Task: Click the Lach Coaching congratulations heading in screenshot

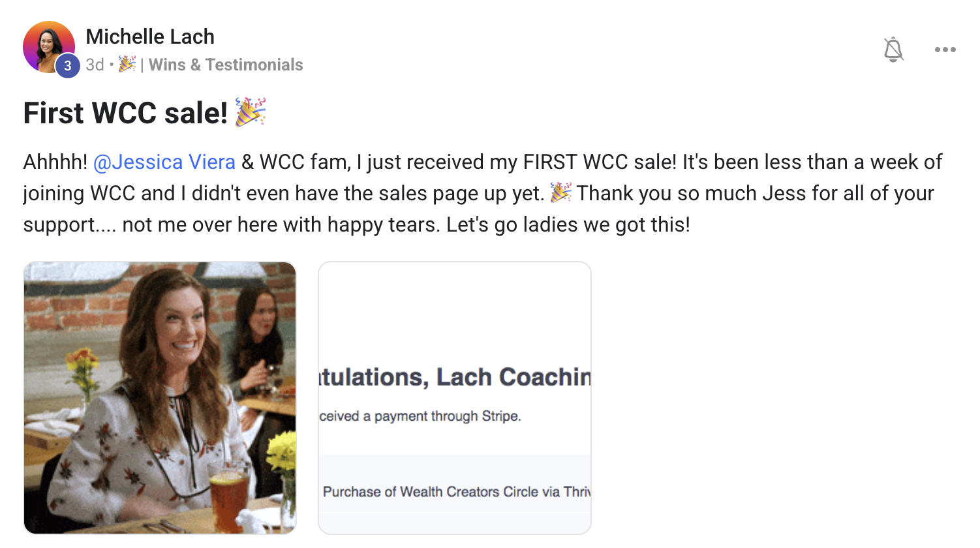Action: 455,377
